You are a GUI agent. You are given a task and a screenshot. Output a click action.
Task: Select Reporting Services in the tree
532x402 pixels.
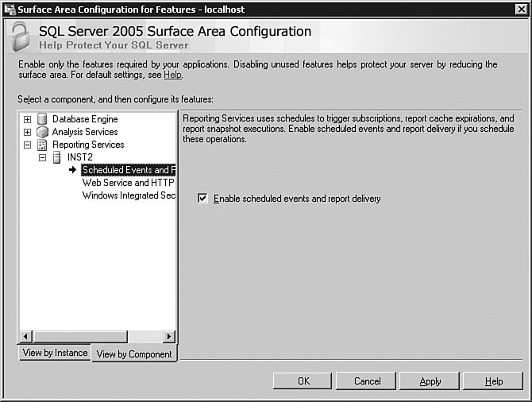[88, 145]
